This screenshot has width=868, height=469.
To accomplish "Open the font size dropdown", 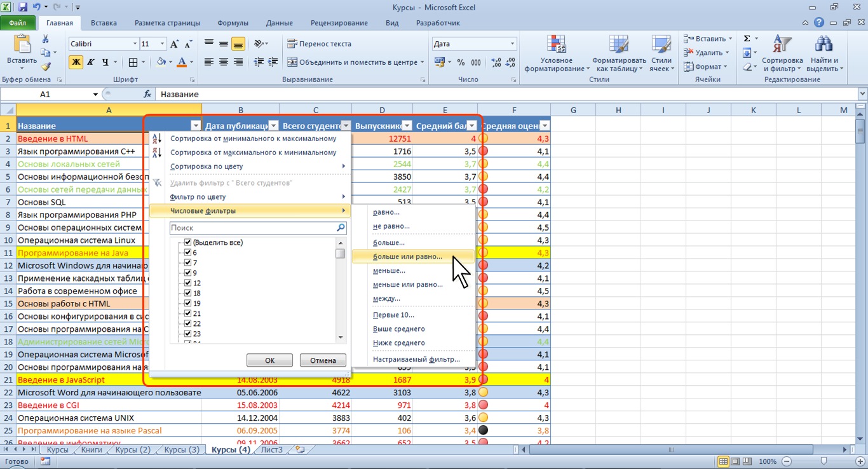I will (x=163, y=44).
